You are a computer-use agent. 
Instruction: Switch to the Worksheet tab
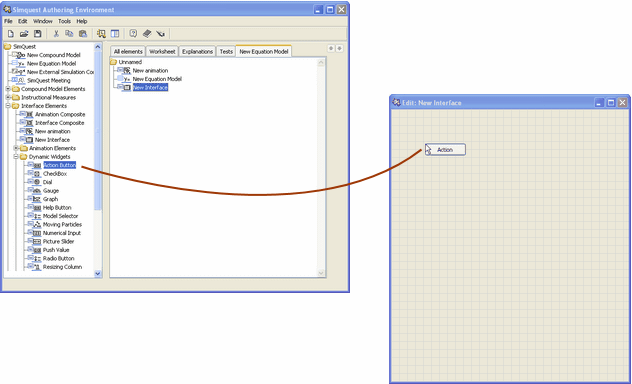click(x=162, y=52)
